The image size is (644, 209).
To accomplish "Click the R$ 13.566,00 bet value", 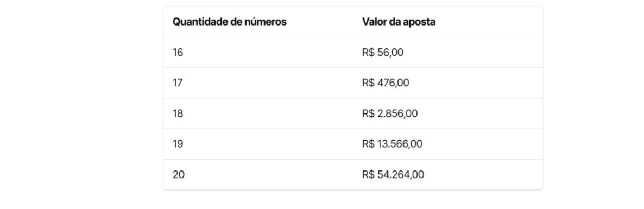I will pyautogui.click(x=393, y=144).
